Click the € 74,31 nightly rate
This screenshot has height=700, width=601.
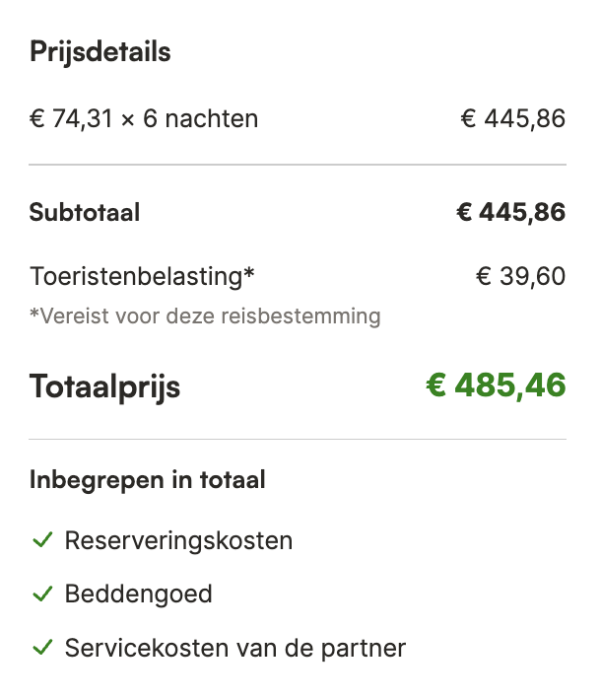pyautogui.click(x=72, y=119)
